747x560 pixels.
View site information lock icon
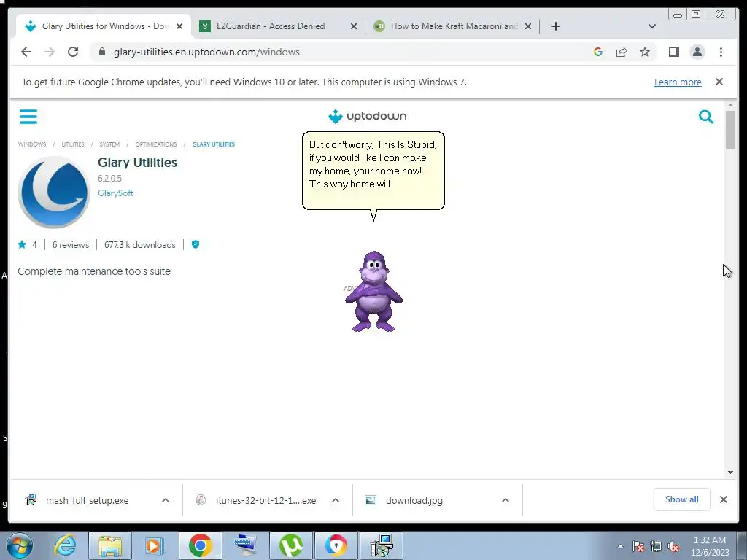pos(102,52)
